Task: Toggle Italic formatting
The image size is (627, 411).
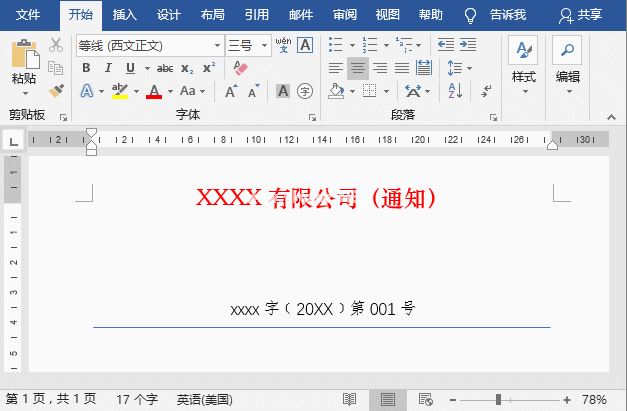Action: pos(106,68)
